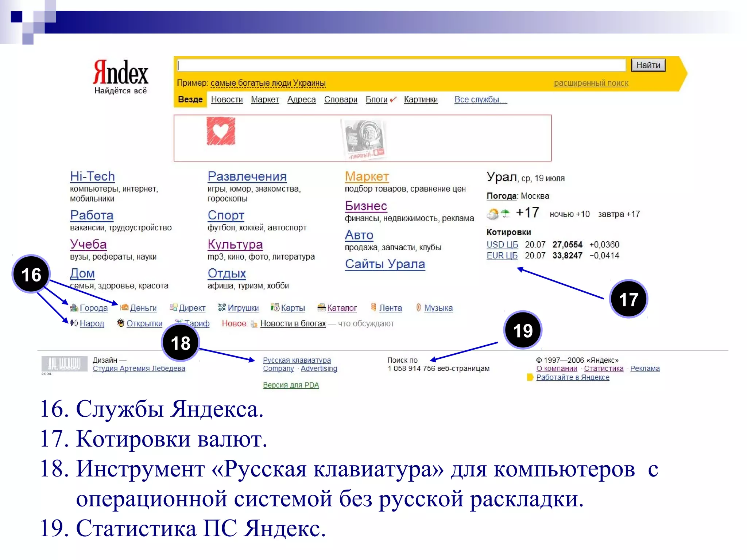Viewport: 747px width, 560px height.
Task: Switch to the Картинки search tab
Action: click(421, 100)
